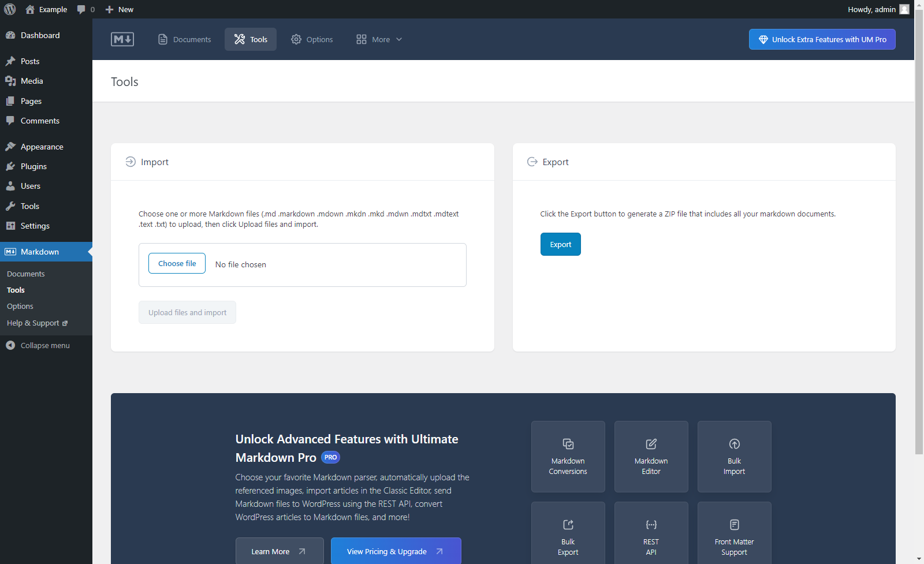Collapse the admin sidebar menu
The height and width of the screenshot is (564, 924).
click(x=46, y=345)
